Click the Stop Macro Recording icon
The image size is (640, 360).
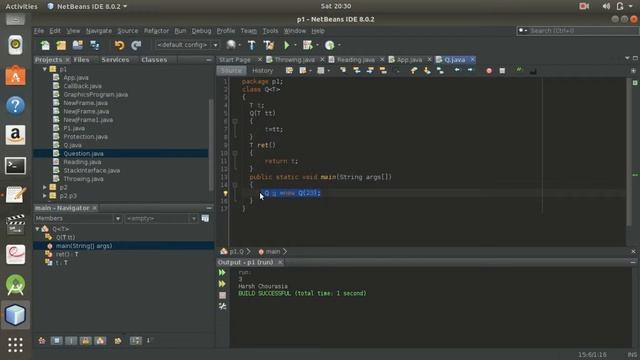pos(502,71)
